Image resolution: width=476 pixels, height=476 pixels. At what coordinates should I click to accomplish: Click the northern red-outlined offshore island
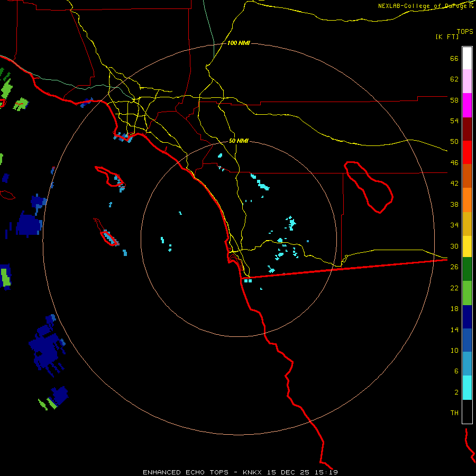click(x=111, y=176)
